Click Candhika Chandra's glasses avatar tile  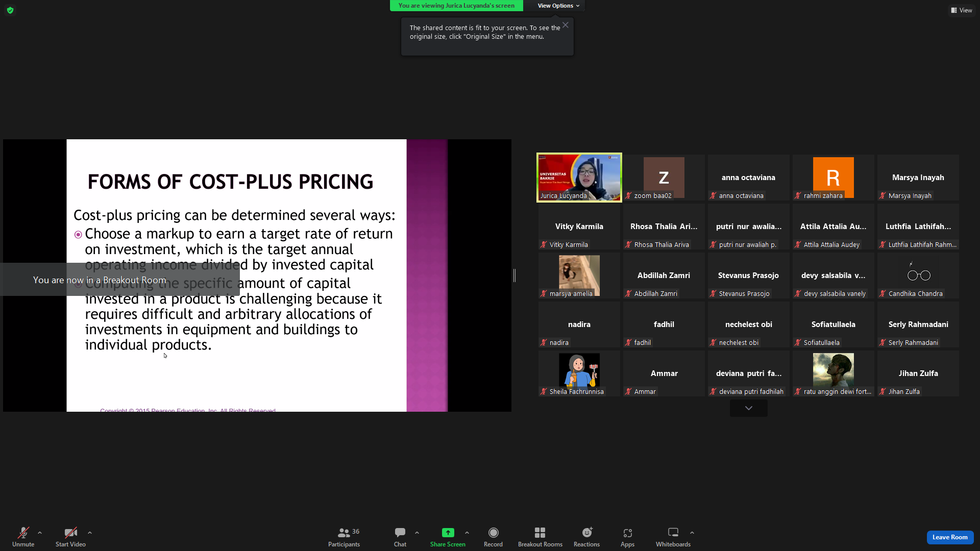coord(918,275)
